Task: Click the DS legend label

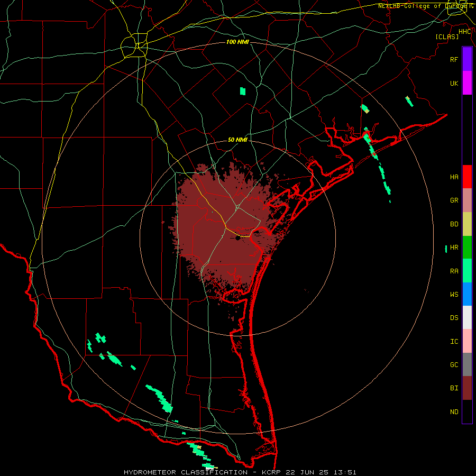Action: click(x=454, y=318)
